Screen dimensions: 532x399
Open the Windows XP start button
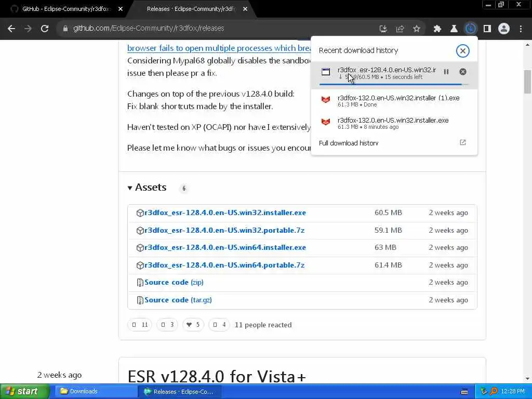click(x=24, y=392)
